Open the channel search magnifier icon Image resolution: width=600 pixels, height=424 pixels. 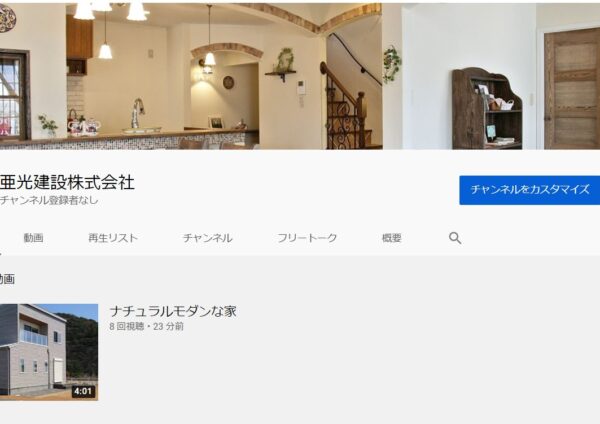pyautogui.click(x=455, y=238)
